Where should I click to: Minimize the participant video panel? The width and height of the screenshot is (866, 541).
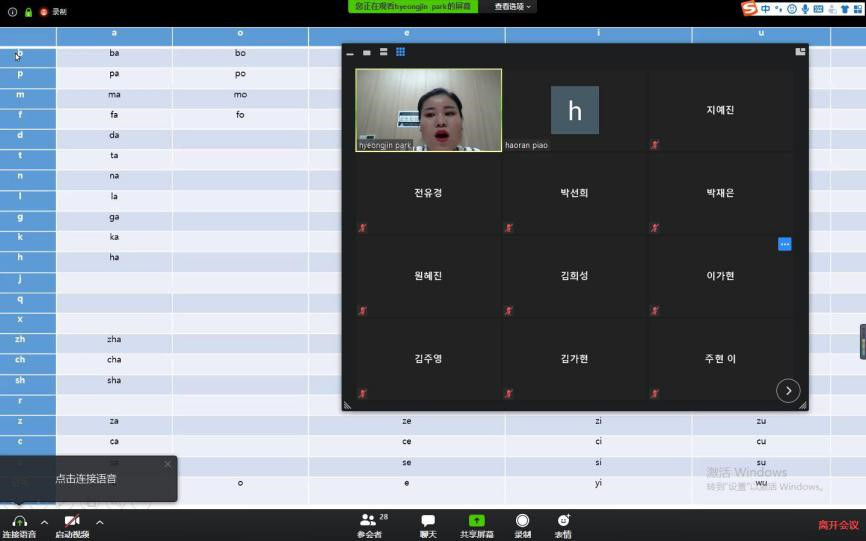(350, 53)
